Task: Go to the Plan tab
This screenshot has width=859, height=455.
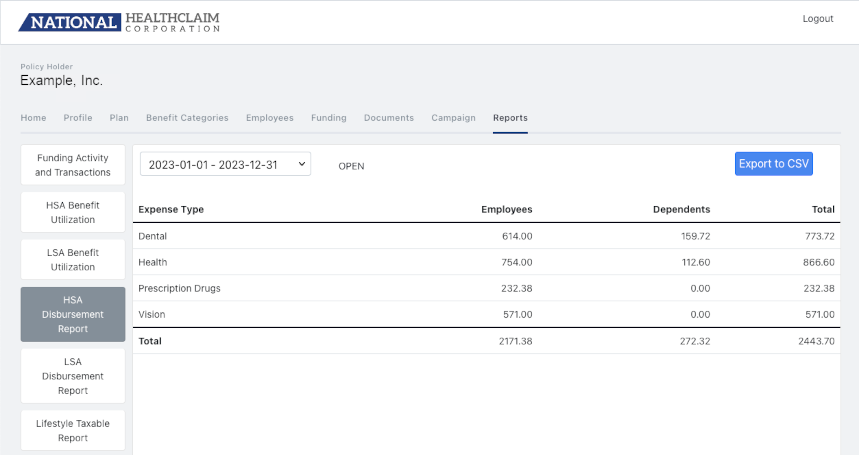Action: [119, 118]
